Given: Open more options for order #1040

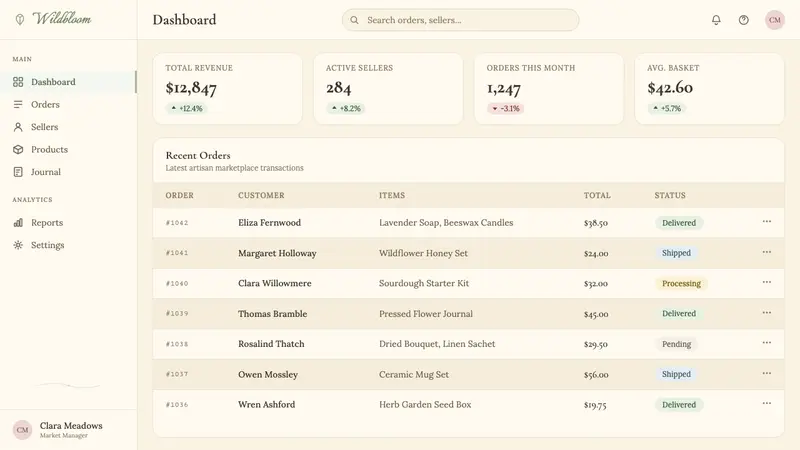Looking at the screenshot, I should (x=767, y=282).
